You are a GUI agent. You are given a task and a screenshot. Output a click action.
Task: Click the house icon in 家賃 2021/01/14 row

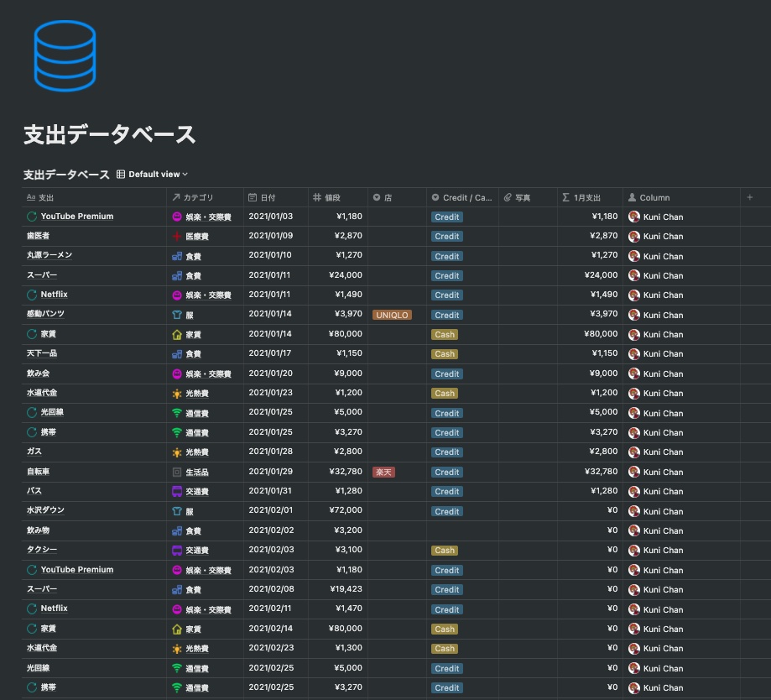[x=177, y=335]
